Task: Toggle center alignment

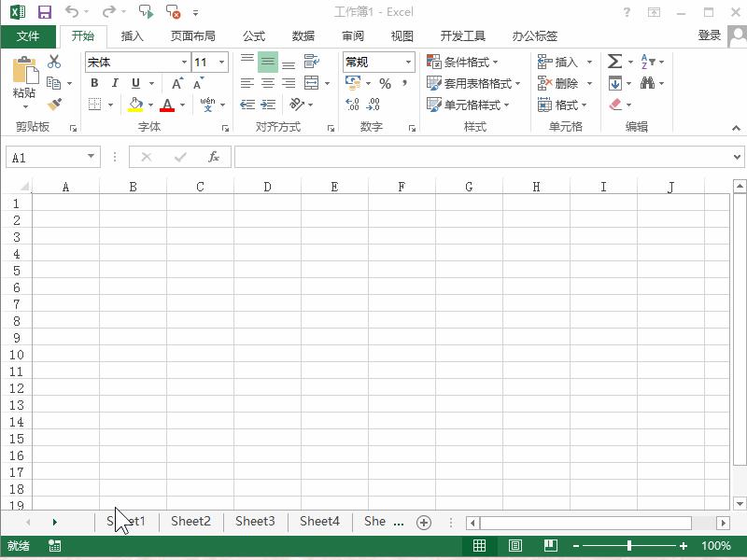Action: 267,83
